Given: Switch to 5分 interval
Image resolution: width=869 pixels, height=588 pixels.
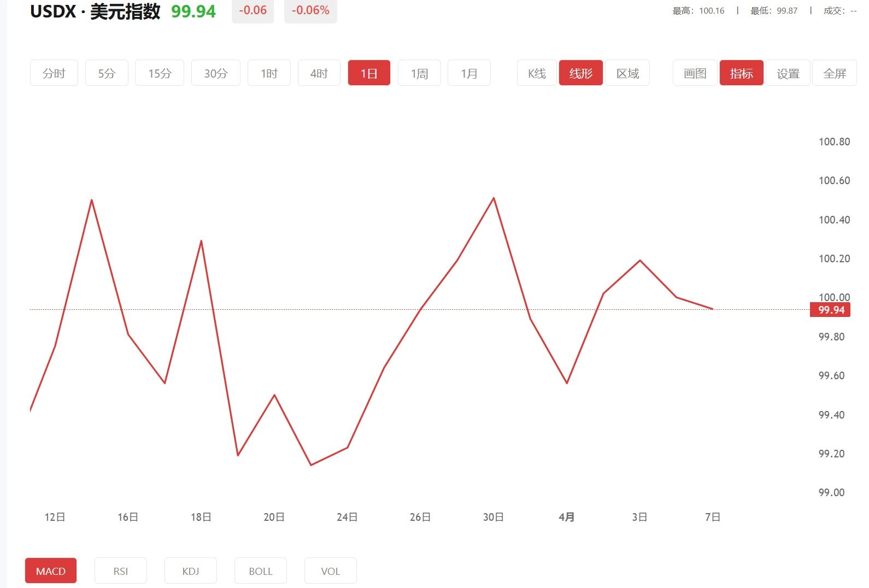Looking at the screenshot, I should pyautogui.click(x=107, y=73).
